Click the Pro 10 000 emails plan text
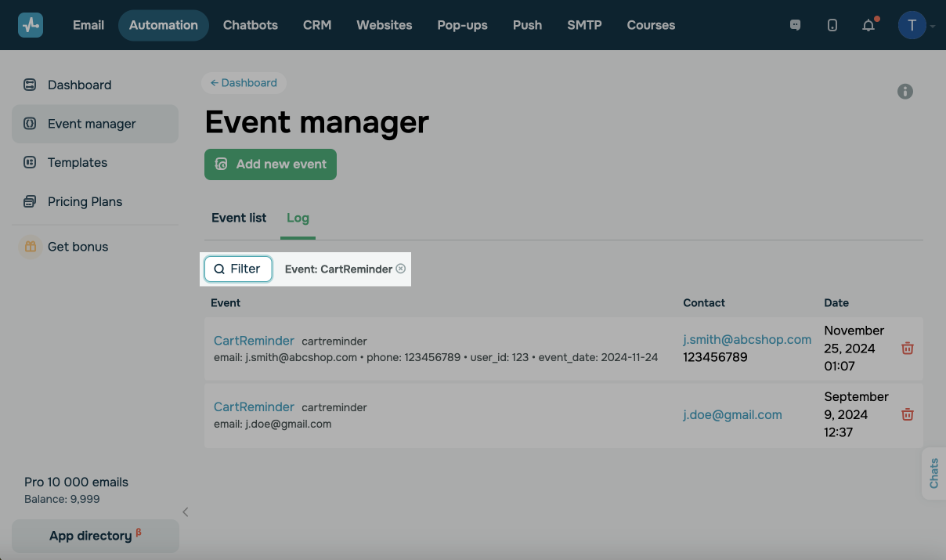Viewport: 946px width, 560px height. [76, 482]
